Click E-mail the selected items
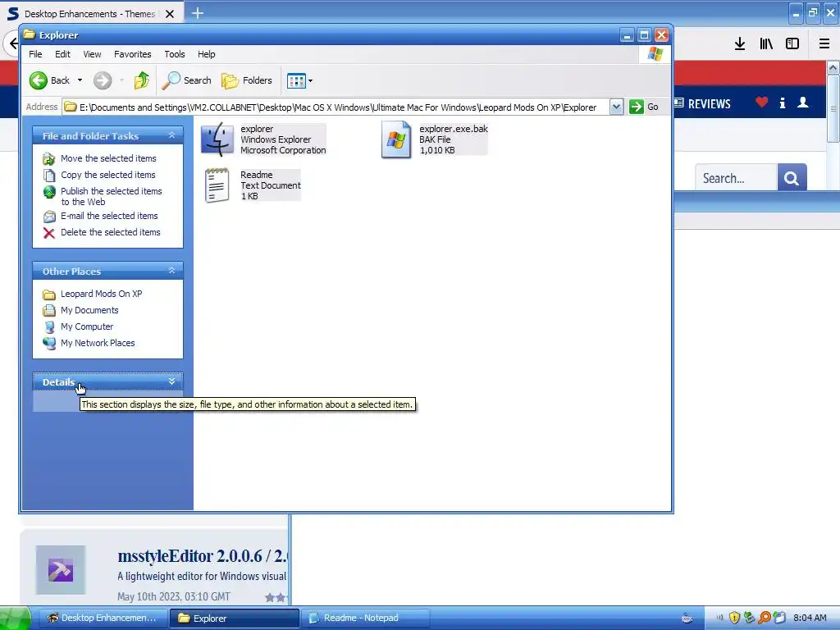This screenshot has width=840, height=630. point(109,216)
